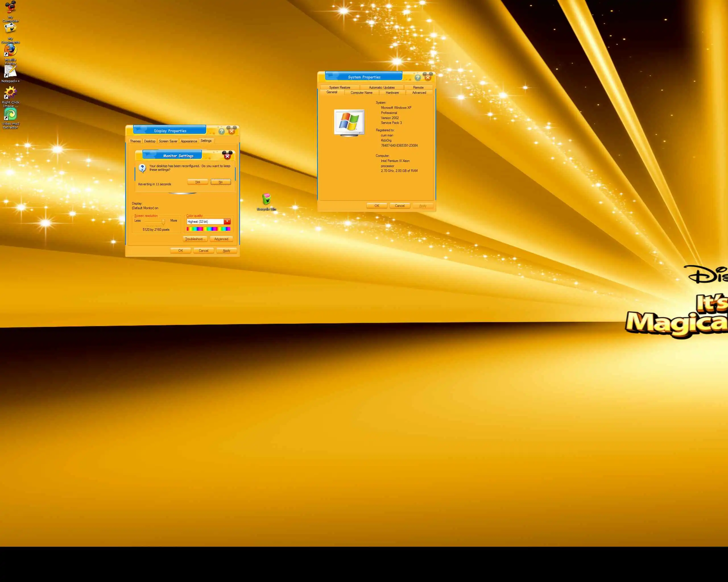Open Right Click Image desktop shortcut
Screen dimensions: 728x582
coord(11,93)
